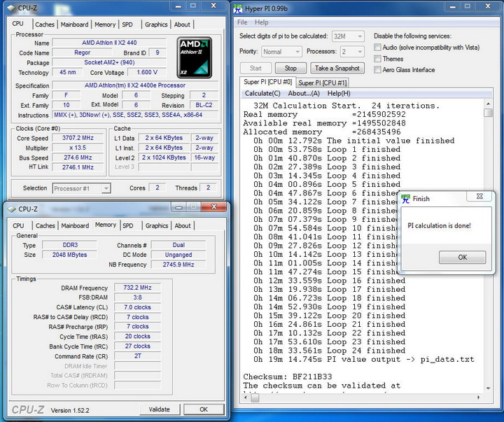504x422 pixels.
Task: Click scroll down arrow in Super PI log
Action: 489,388
